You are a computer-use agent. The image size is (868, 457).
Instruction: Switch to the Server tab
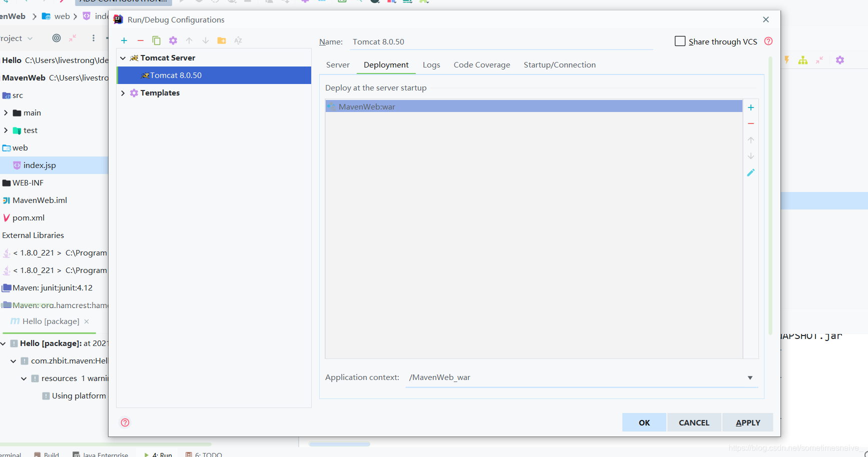[338, 65]
